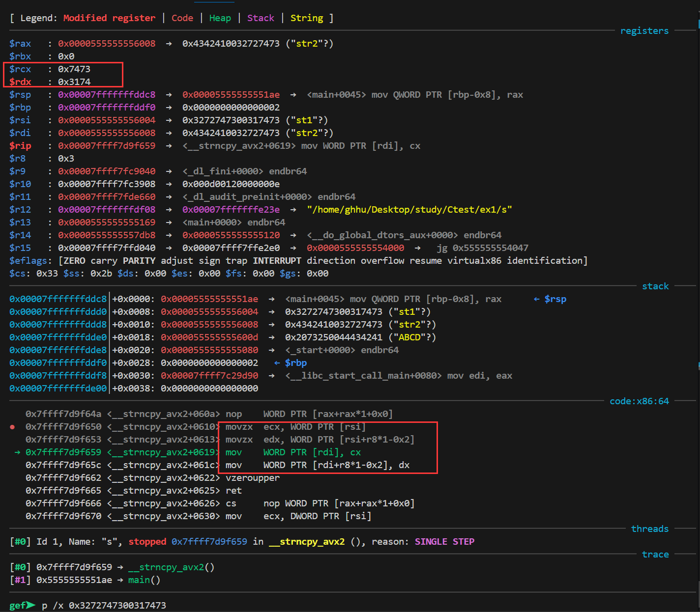Viewport: 700px width, 612px height.
Task: Select the 'Code' legend label
Action: (x=182, y=18)
